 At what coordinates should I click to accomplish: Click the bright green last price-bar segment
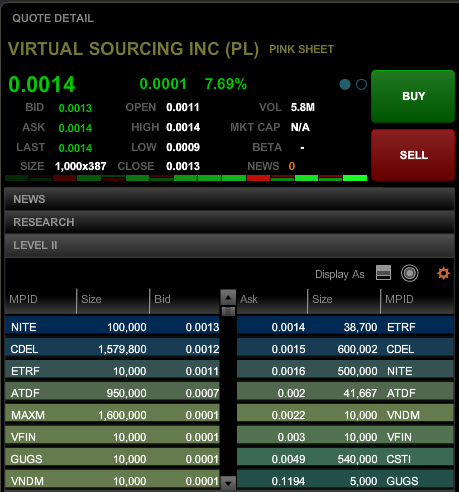click(x=355, y=178)
